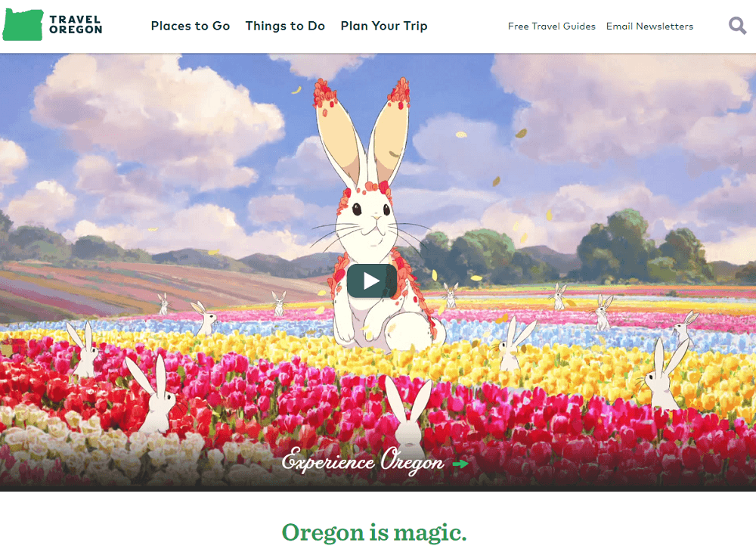Open the Places to Go menu
Image resolution: width=756 pixels, height=546 pixels.
pyautogui.click(x=191, y=26)
